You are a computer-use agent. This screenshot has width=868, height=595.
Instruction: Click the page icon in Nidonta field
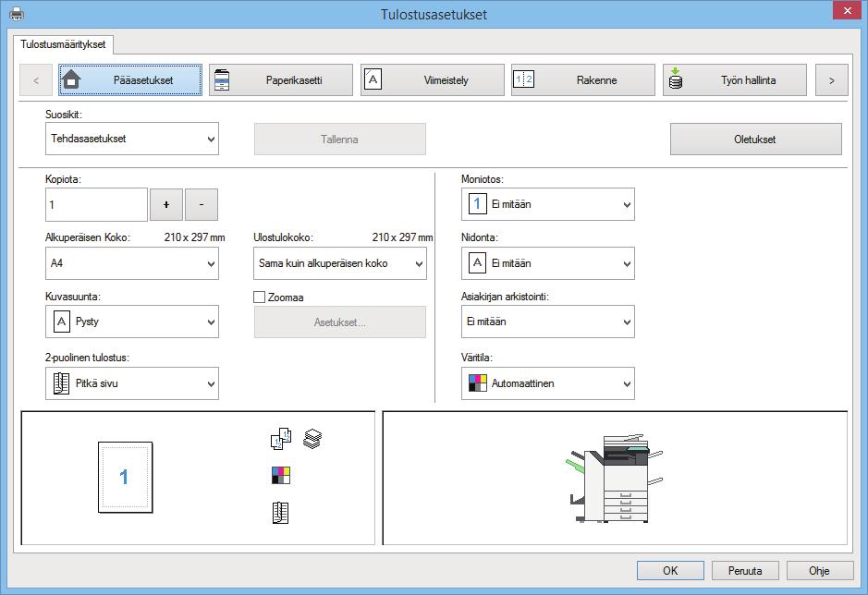[477, 263]
